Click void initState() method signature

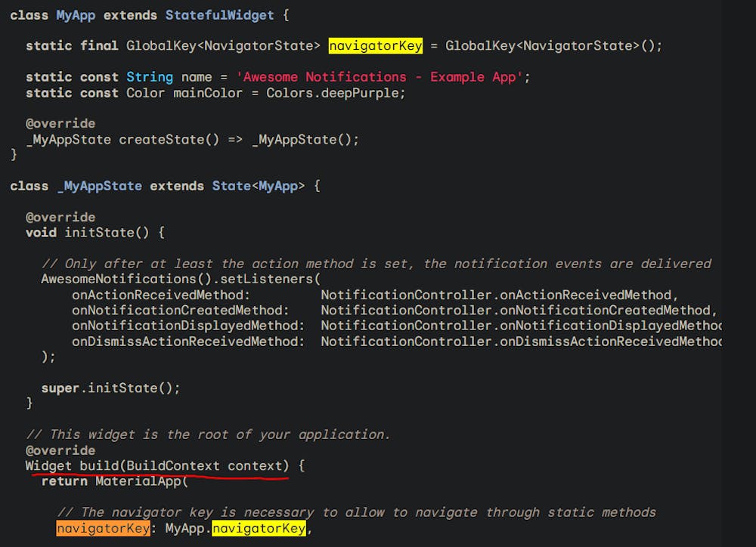click(87, 233)
